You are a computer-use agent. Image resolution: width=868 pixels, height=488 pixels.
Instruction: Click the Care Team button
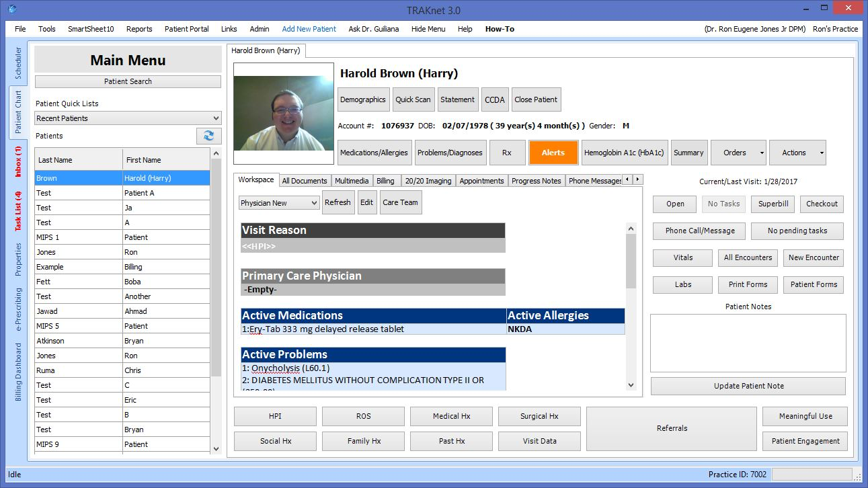400,202
